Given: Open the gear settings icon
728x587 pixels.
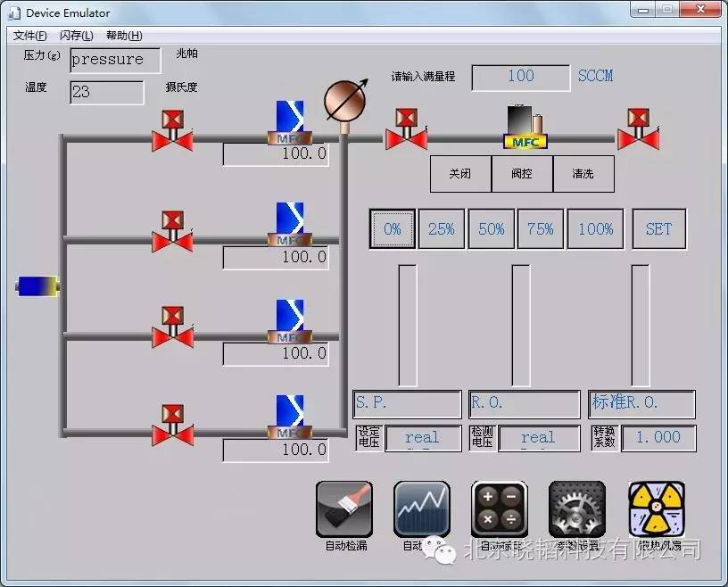Looking at the screenshot, I should coord(576,509).
